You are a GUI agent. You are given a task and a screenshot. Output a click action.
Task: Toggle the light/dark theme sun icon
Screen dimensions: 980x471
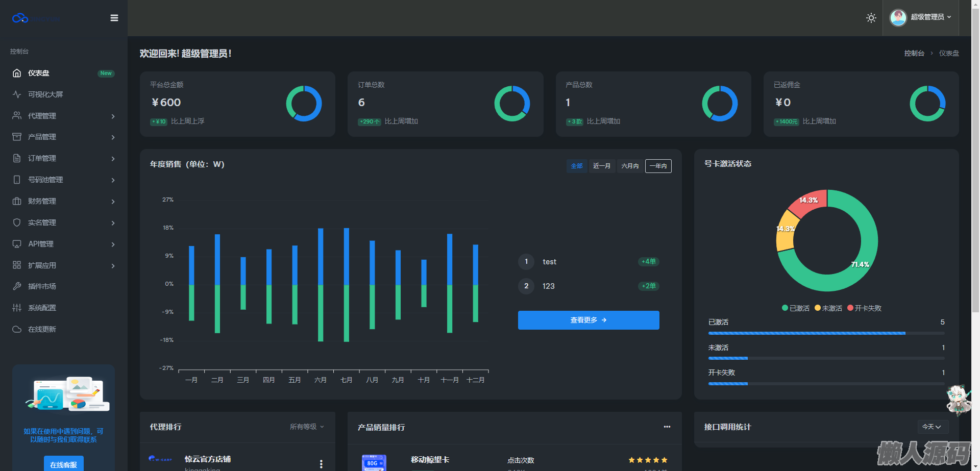pos(871,18)
